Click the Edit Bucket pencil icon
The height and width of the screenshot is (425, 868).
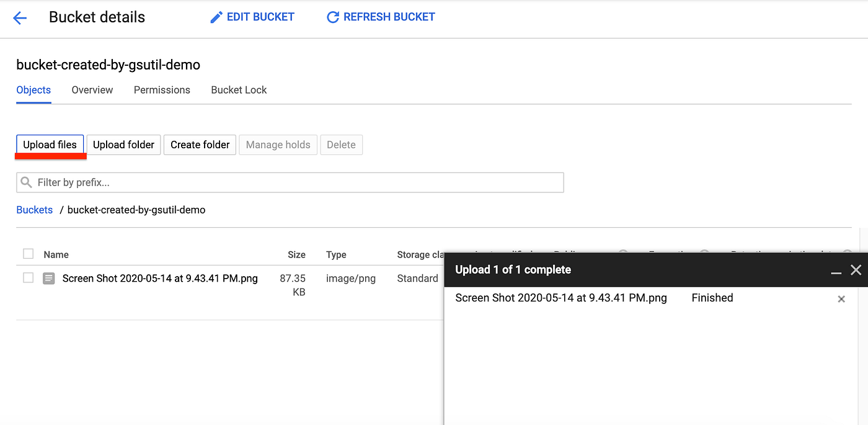pyautogui.click(x=215, y=17)
